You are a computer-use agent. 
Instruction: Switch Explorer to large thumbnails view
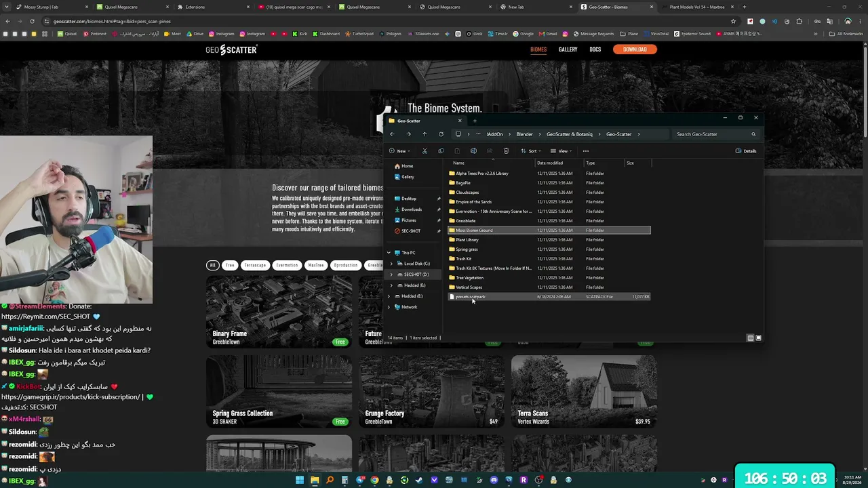[758, 338]
